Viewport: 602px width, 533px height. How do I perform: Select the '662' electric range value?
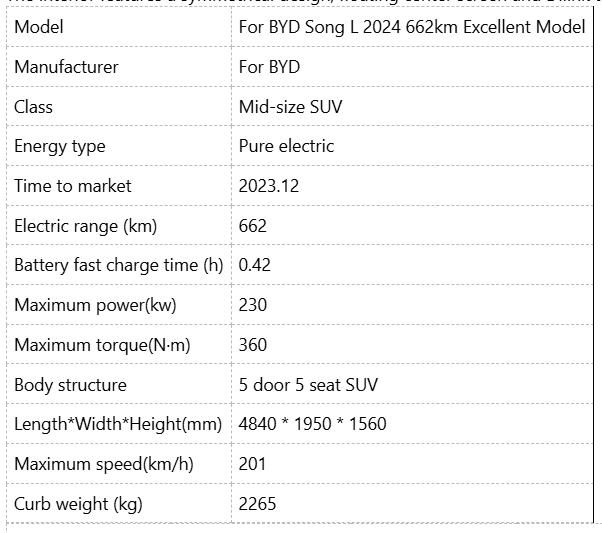[253, 226]
